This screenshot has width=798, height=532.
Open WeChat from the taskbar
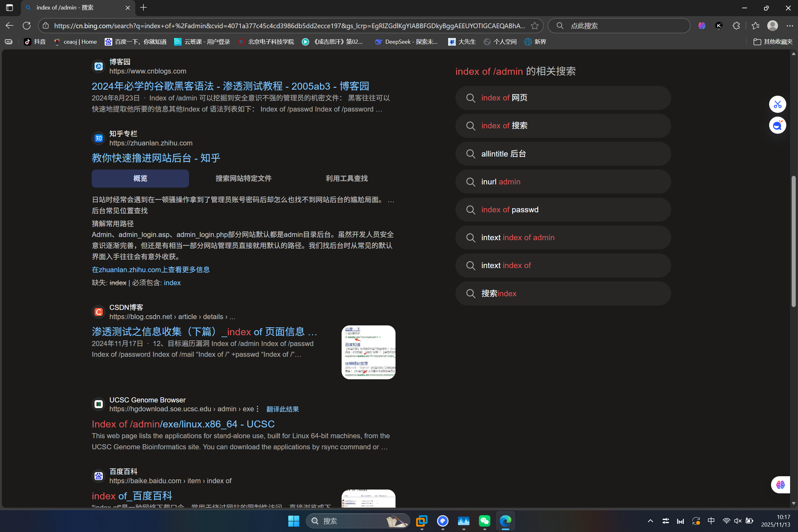(485, 522)
